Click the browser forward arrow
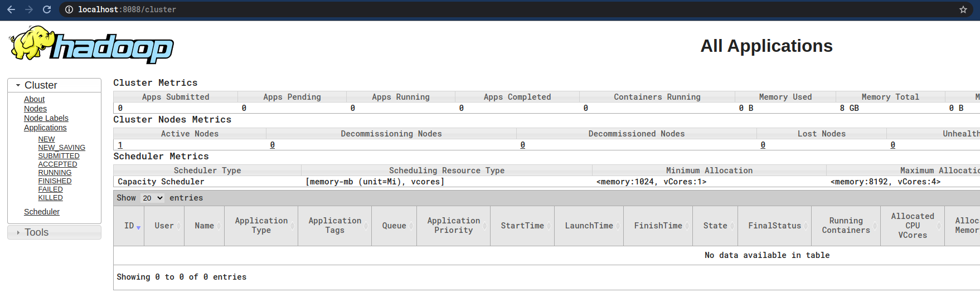Viewport: 980px width, 307px height. 29,9
